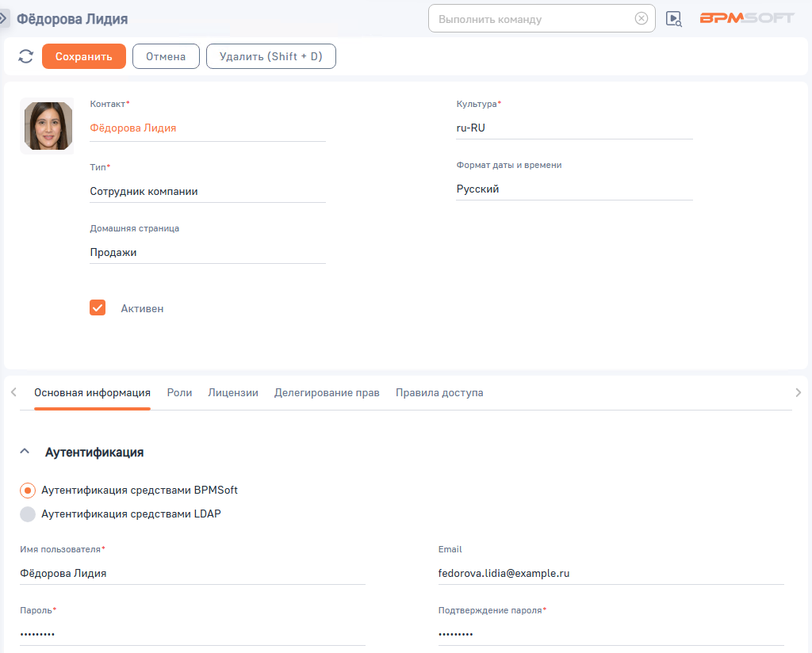The width and height of the screenshot is (812, 653).
Task: Open the Фёдорова Лидия contact link
Action: (133, 128)
